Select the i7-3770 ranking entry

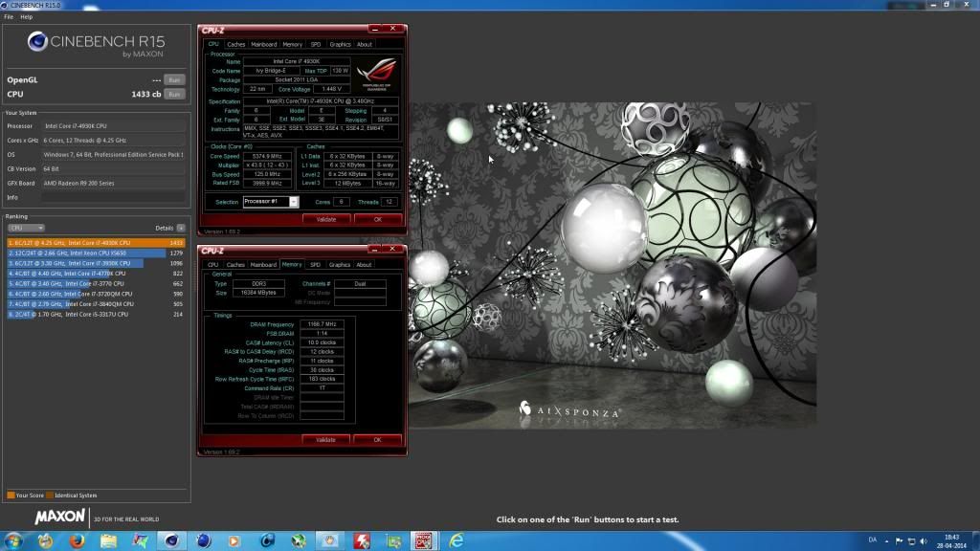96,283
